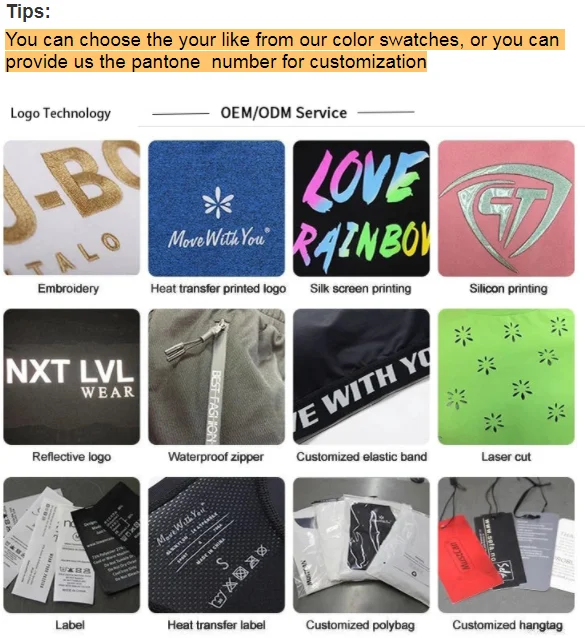Select the Laser cut caption

pos(506,457)
